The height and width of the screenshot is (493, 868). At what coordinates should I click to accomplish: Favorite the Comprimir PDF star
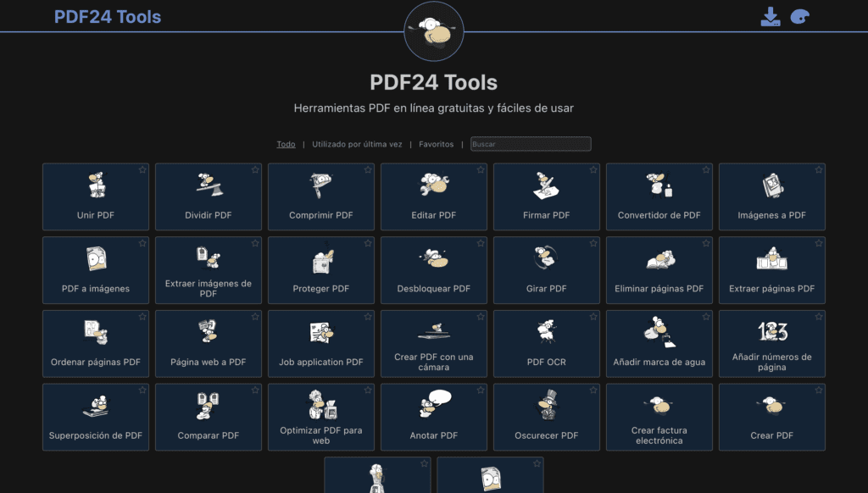368,170
